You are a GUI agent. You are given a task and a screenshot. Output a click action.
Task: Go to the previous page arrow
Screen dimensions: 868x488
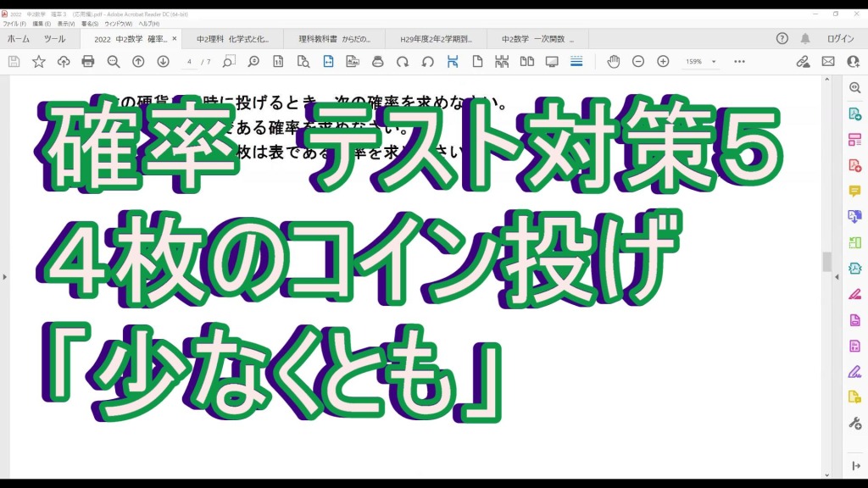click(138, 62)
